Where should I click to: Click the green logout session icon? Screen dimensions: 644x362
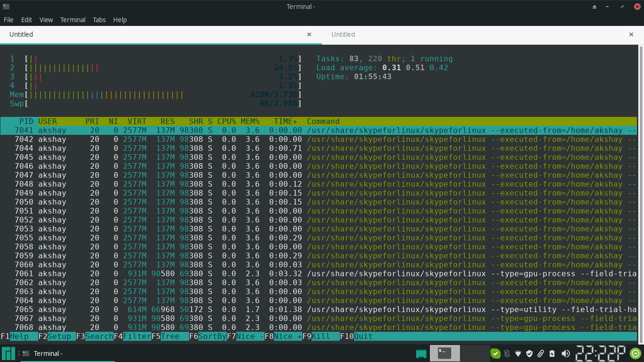tap(636, 354)
